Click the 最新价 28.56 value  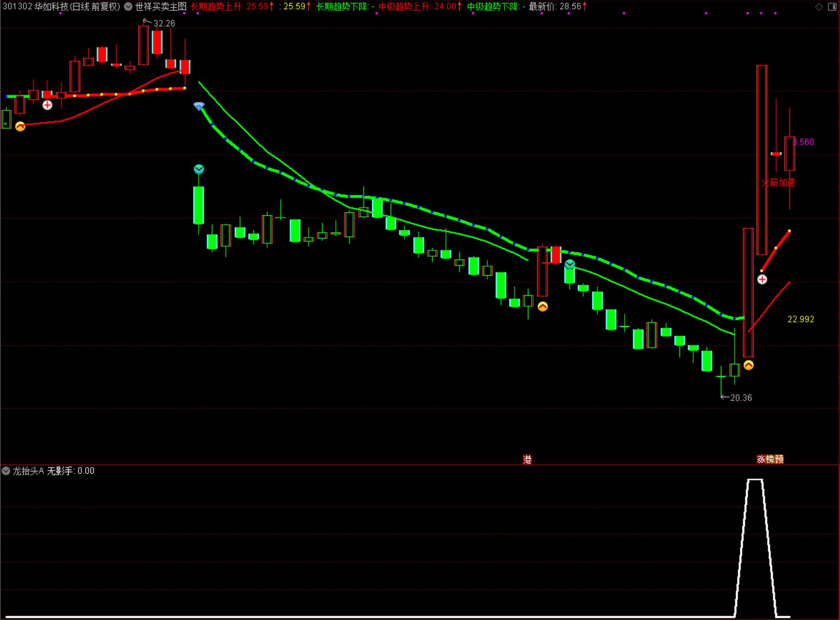click(558, 7)
